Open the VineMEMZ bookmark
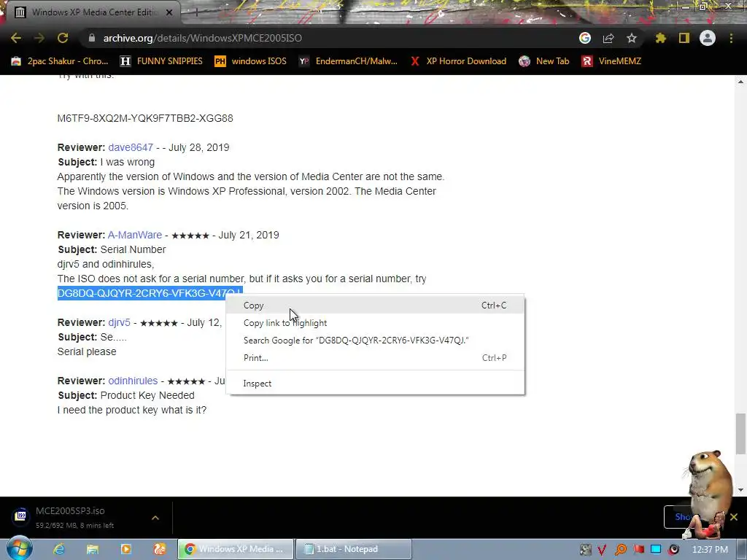 [612, 61]
